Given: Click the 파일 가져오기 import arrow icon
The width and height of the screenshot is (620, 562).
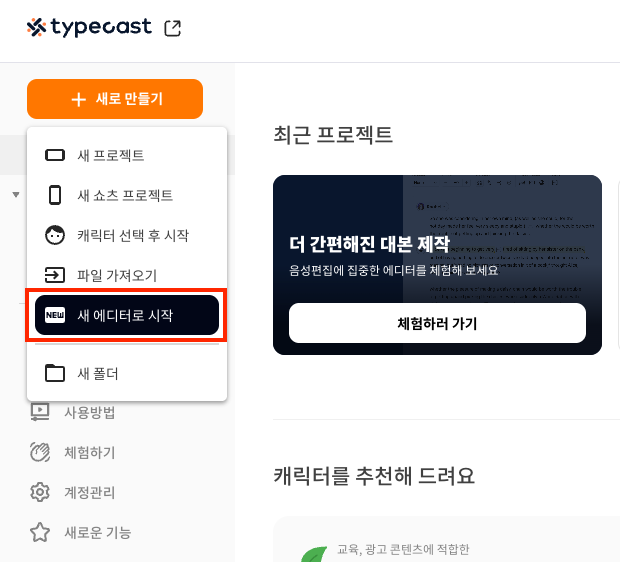Looking at the screenshot, I should [55, 275].
